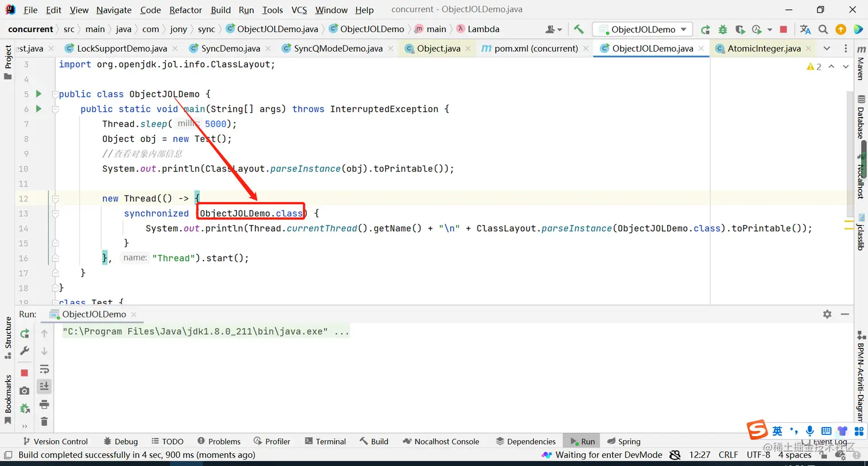Click the Rerun ObjectJOLDemo icon in main toolbar
The width and height of the screenshot is (868, 466).
tap(706, 29)
